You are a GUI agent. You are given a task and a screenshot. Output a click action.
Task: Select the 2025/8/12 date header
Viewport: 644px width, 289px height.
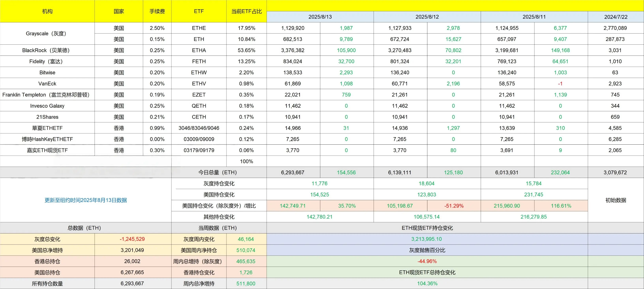(427, 17)
